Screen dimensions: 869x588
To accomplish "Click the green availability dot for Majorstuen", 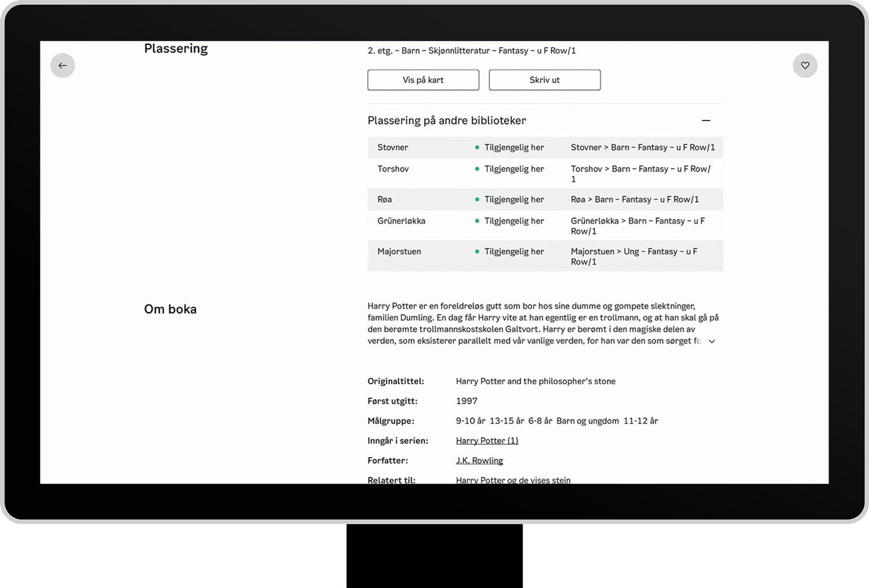I will [477, 252].
